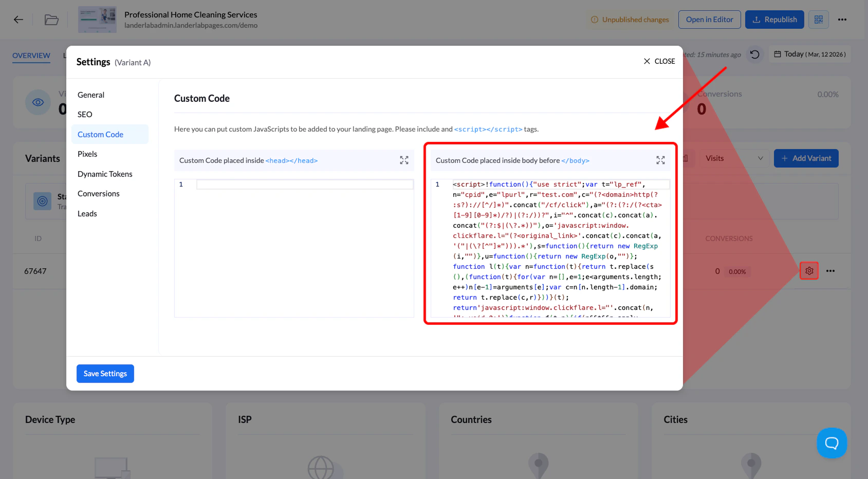Click the QR code icon button
Screen dimensions: 868x479
tap(819, 20)
